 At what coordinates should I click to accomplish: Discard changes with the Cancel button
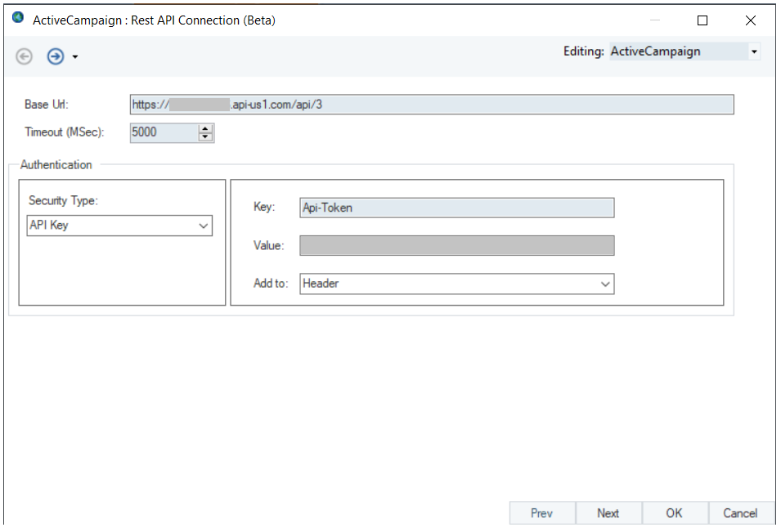pyautogui.click(x=740, y=513)
